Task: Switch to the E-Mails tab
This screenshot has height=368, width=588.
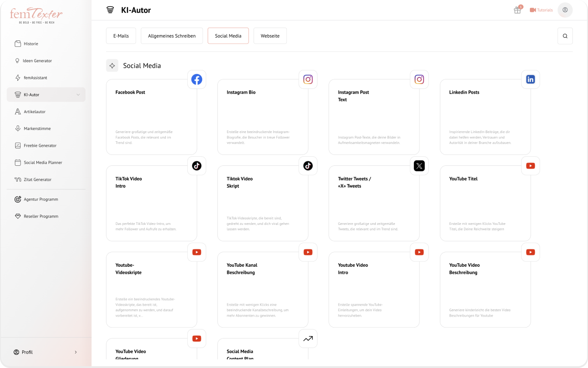Action: (x=121, y=36)
